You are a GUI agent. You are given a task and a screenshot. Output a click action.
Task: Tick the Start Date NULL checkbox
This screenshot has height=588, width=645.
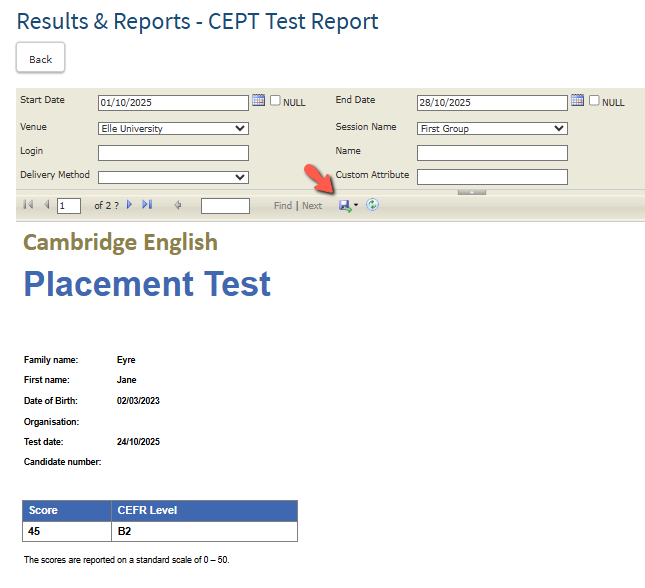(x=275, y=100)
